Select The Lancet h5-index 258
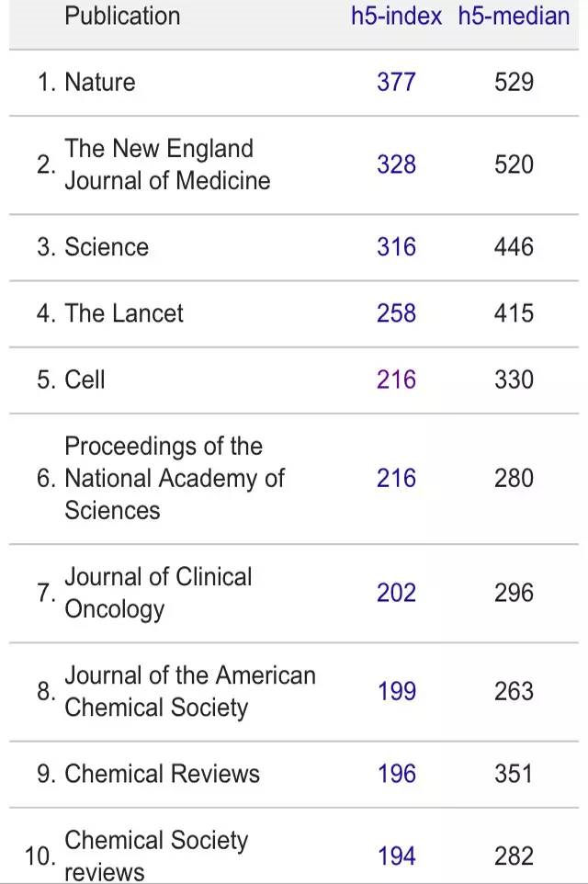This screenshot has width=588, height=884. [x=396, y=313]
